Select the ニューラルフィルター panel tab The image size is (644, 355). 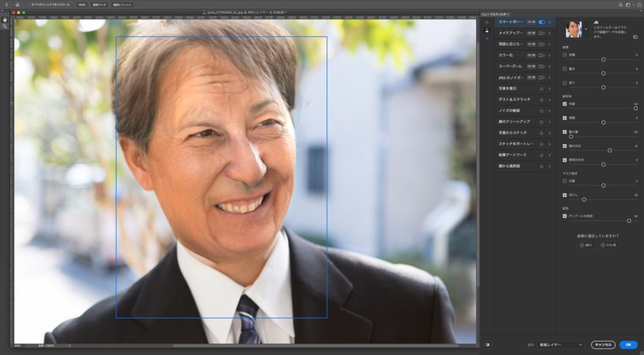[x=495, y=14]
